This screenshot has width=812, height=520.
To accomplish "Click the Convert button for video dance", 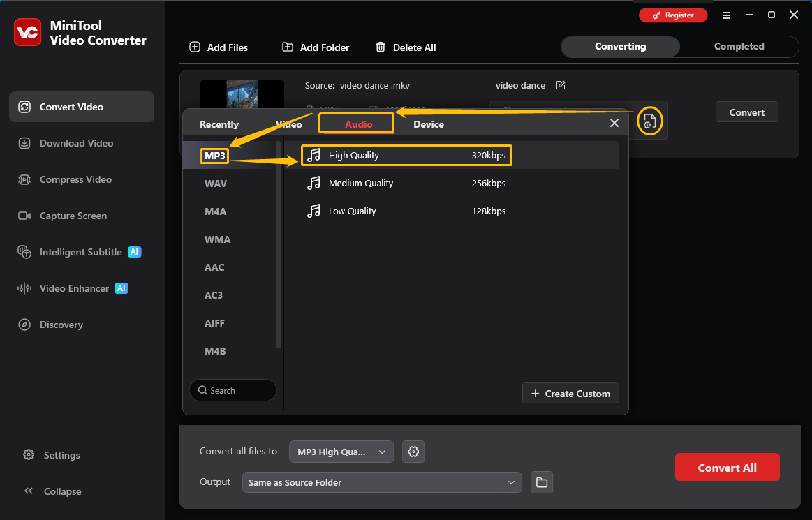I will coord(747,112).
